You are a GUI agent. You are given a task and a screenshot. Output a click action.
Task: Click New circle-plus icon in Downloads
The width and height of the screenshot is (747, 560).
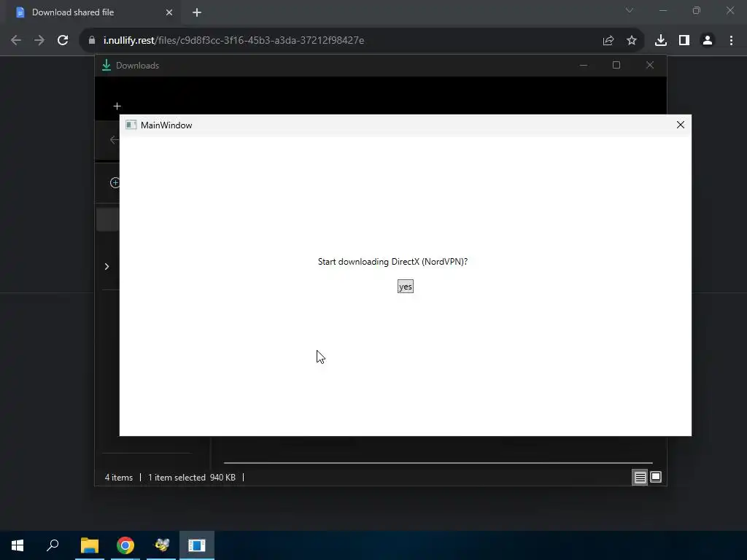pyautogui.click(x=115, y=182)
